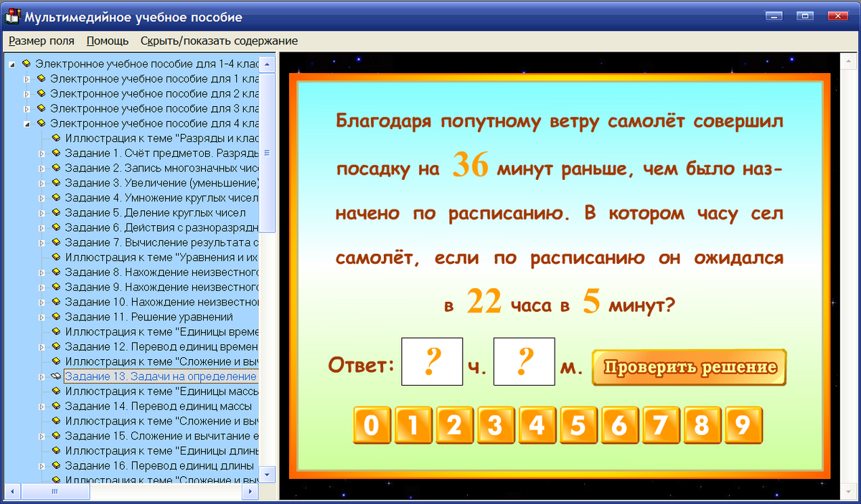
Task: Select Задание 5 Деление круглых чисел
Action: tap(155, 213)
